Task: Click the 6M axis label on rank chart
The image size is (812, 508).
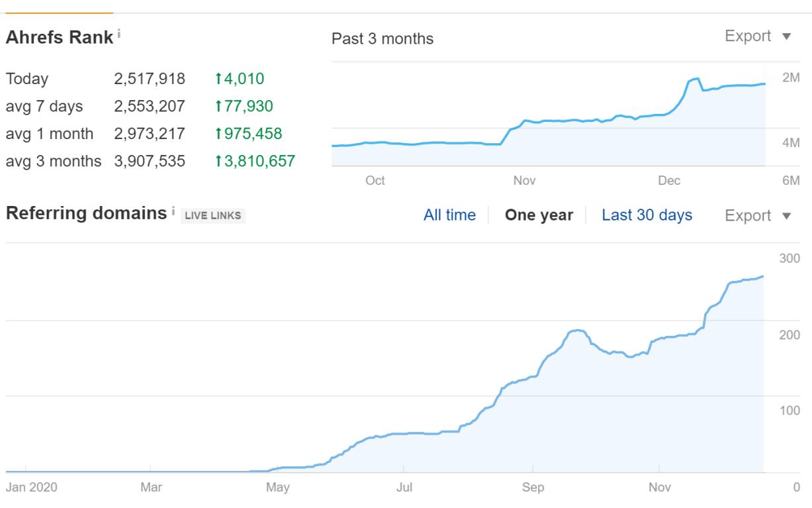Action: tap(791, 180)
